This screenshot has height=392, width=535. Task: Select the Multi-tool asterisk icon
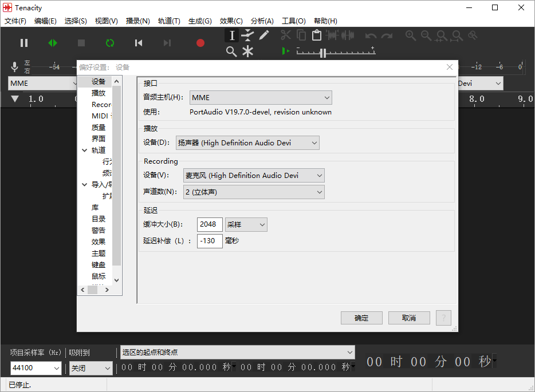(x=247, y=52)
